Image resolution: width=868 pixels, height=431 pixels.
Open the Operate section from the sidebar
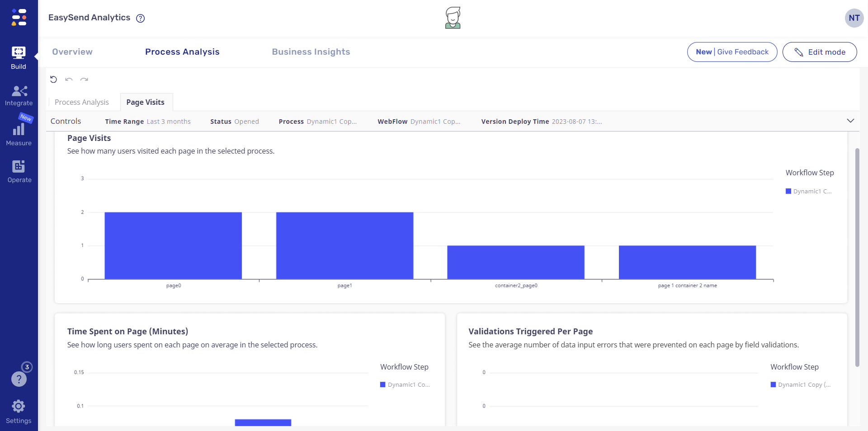[x=18, y=171]
